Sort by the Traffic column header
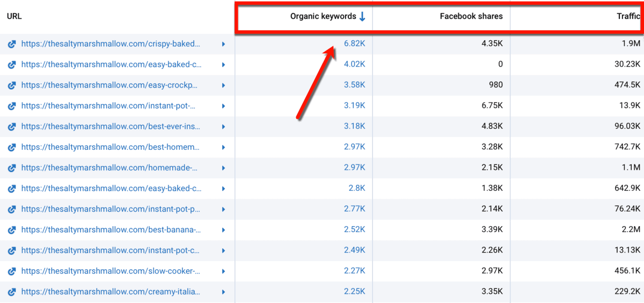This screenshot has width=644, height=303. tap(628, 16)
